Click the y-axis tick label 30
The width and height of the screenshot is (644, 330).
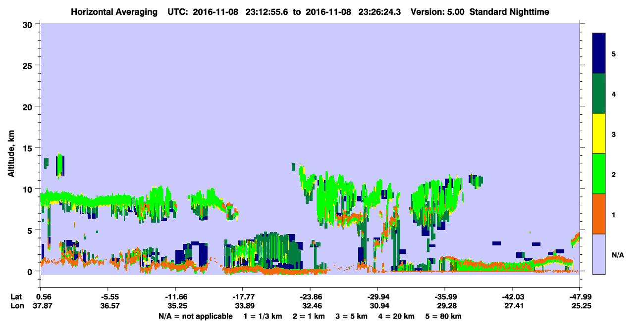(x=29, y=24)
